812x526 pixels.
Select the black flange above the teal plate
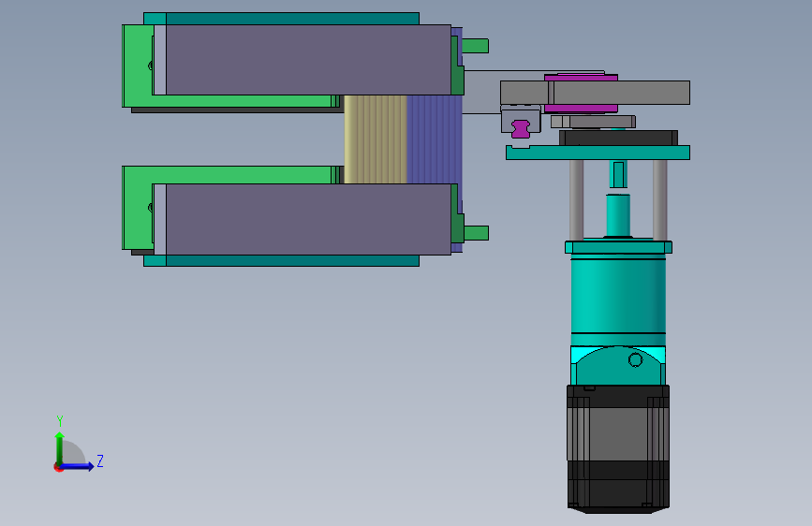click(618, 138)
